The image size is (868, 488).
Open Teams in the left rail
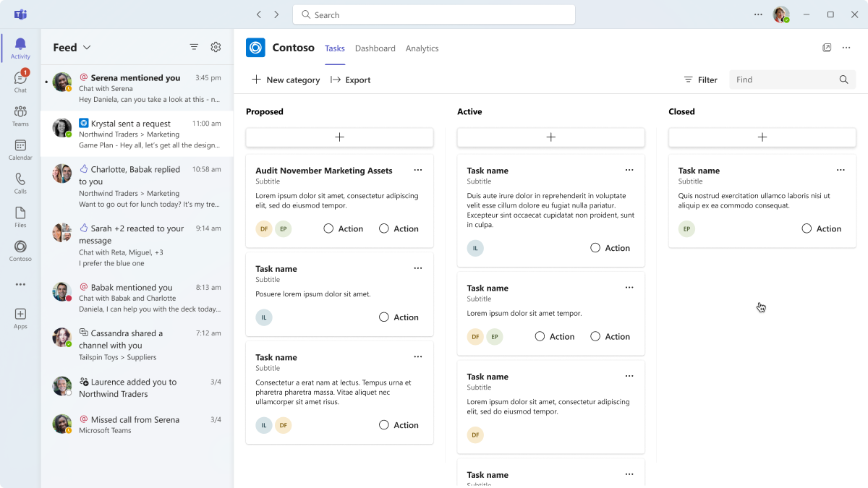[20, 115]
